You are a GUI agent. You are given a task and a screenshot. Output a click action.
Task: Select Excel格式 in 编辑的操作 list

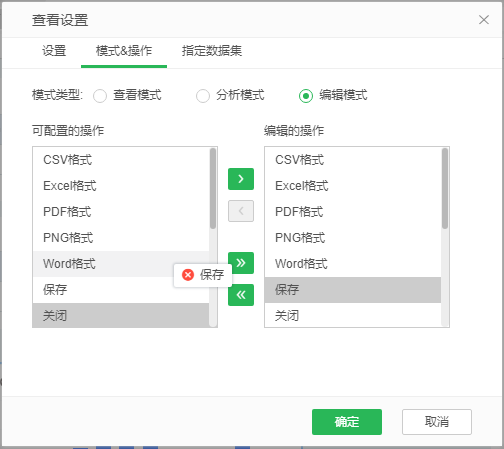tap(353, 186)
